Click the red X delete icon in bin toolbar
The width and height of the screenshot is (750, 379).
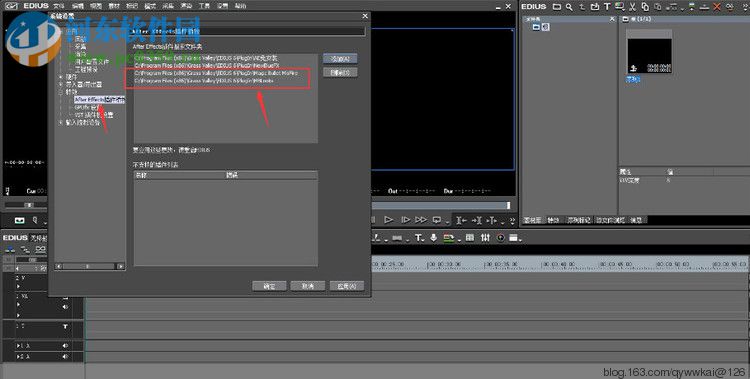click(x=717, y=7)
